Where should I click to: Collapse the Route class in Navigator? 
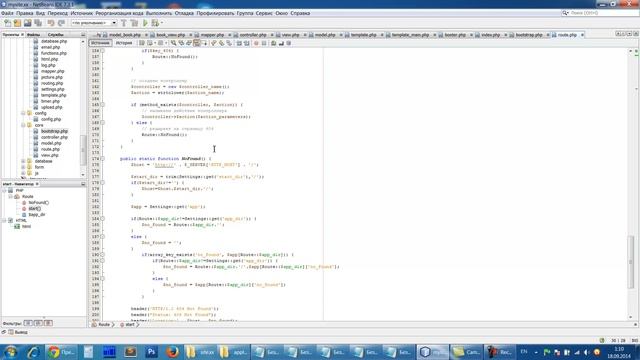click(x=11, y=196)
